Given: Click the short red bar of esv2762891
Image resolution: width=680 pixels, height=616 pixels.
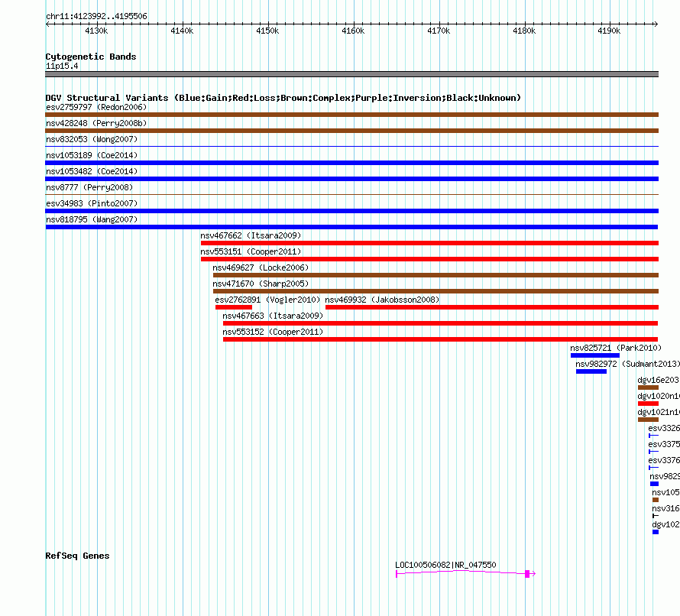Looking at the screenshot, I should click(234, 307).
